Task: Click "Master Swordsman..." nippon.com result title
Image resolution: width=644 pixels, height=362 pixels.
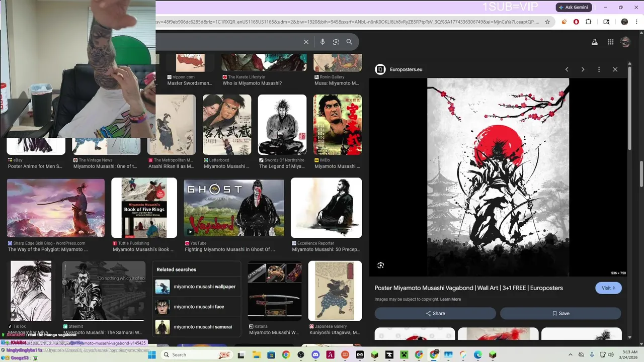Action: [190, 83]
